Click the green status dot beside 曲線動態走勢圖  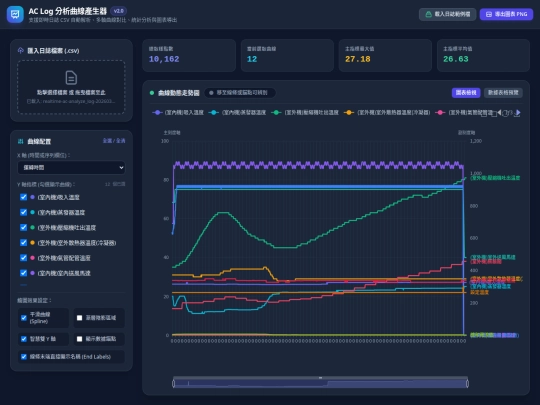click(152, 93)
